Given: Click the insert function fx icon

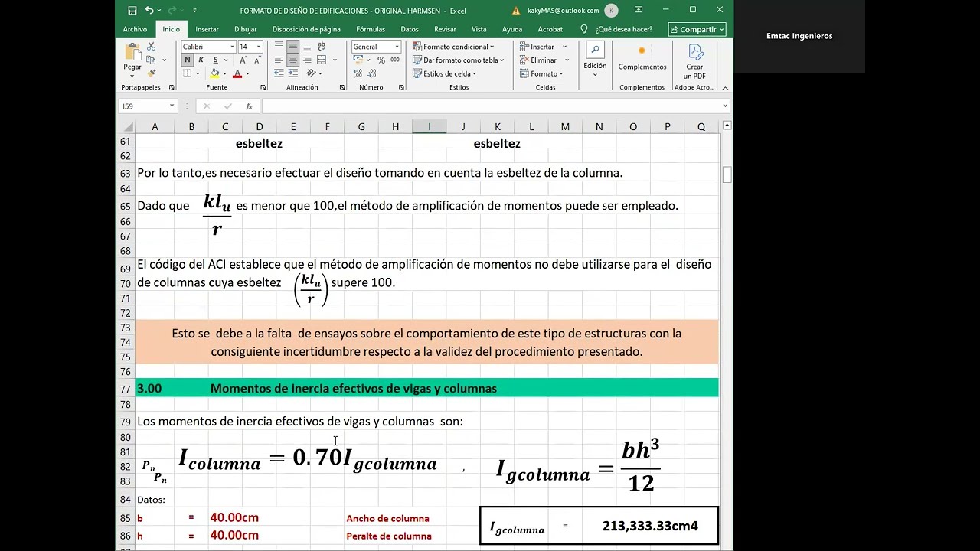Looking at the screenshot, I should pyautogui.click(x=249, y=106).
